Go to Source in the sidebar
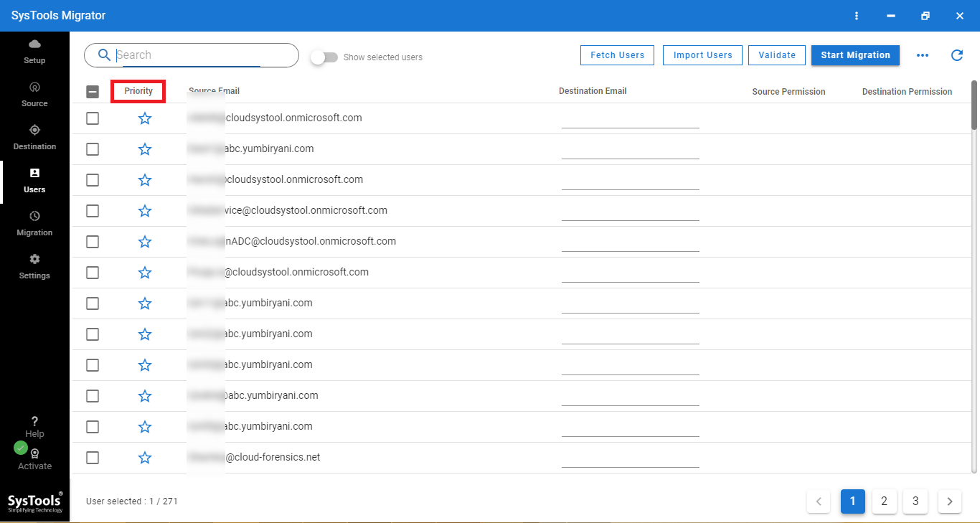 pyautogui.click(x=34, y=95)
